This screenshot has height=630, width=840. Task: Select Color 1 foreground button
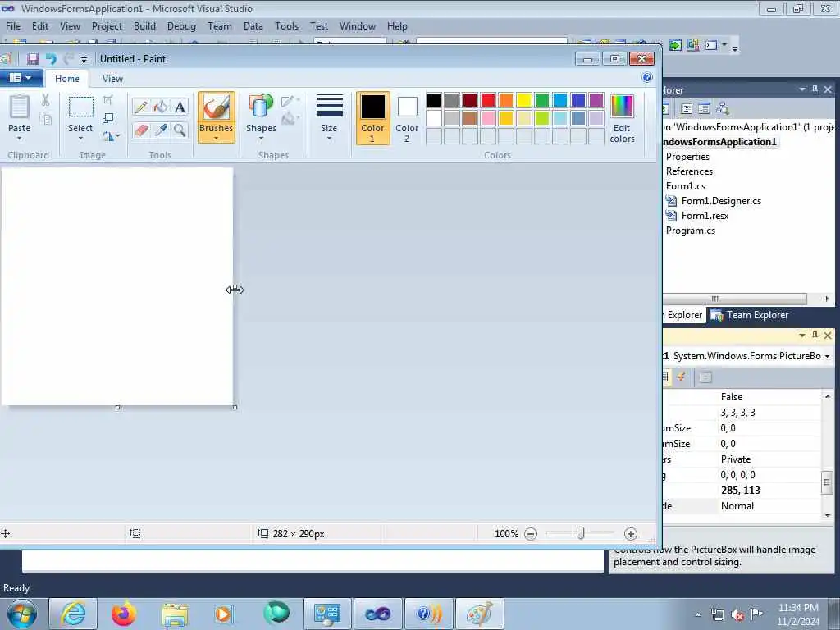pos(373,118)
